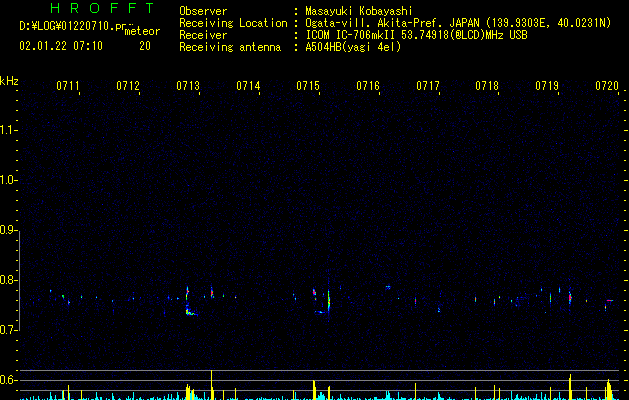Viewport: 629px width, 400px height.
Task: Click the Receiver field label
Action: pos(203,35)
